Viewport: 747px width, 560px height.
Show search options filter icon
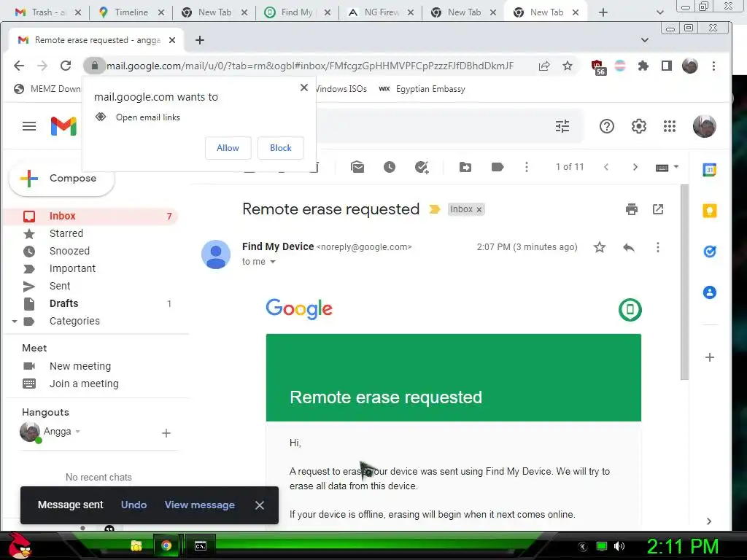pos(562,126)
